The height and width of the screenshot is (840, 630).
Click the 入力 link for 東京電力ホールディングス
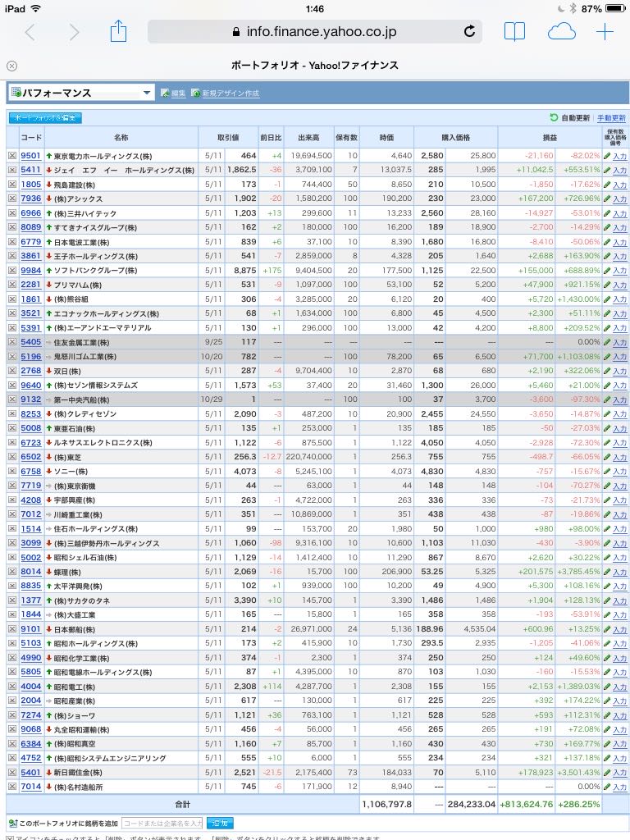pyautogui.click(x=619, y=156)
